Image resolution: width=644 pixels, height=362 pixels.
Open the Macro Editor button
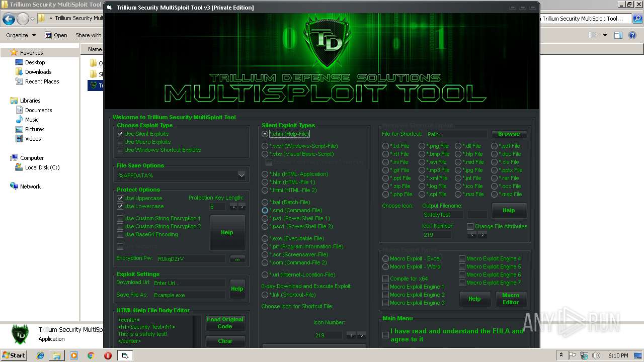510,299
